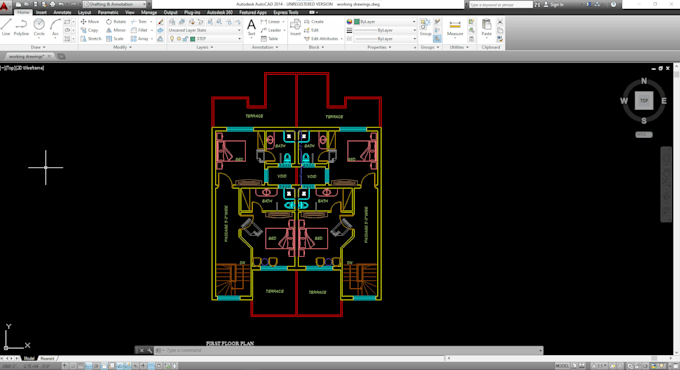
Task: Open the Parametric ribbon tab
Action: (x=108, y=13)
